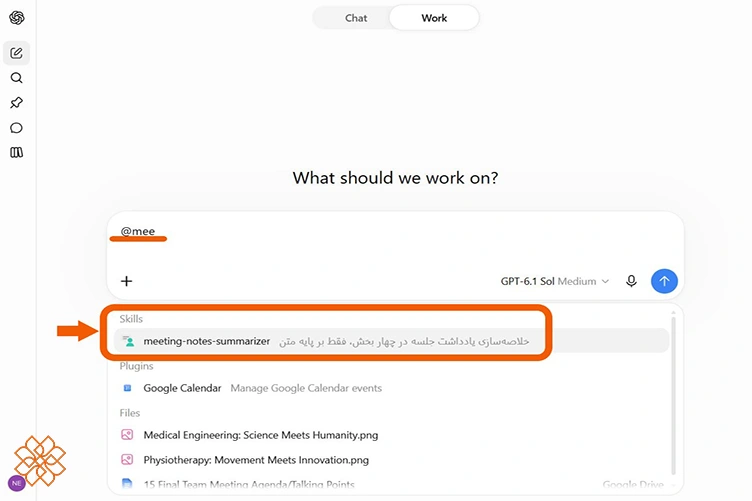The height and width of the screenshot is (501, 752).
Task: Click the ChatGPT logo icon
Action: (17, 18)
